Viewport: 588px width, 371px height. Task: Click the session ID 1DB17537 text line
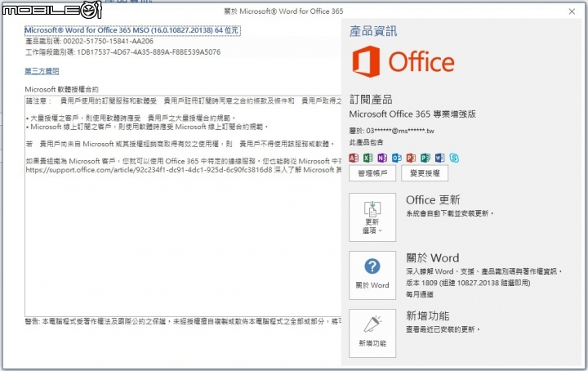click(x=122, y=52)
